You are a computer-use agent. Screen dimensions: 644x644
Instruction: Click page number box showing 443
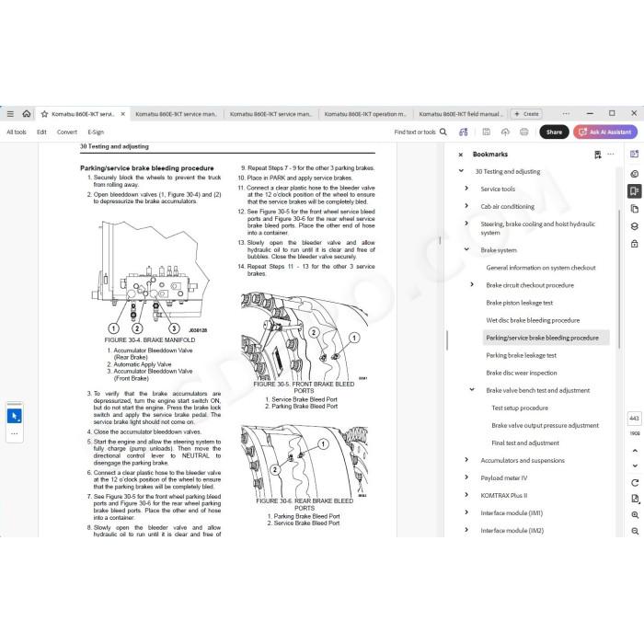[x=634, y=418]
